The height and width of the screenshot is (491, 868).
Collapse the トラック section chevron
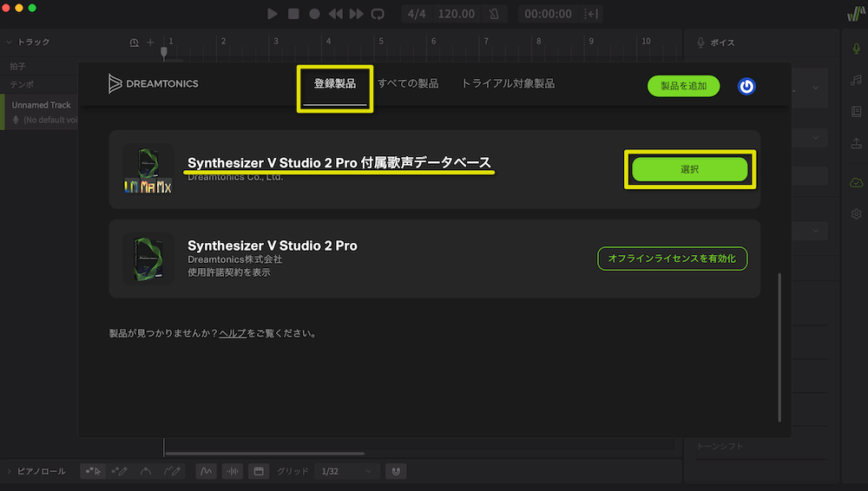click(x=9, y=42)
